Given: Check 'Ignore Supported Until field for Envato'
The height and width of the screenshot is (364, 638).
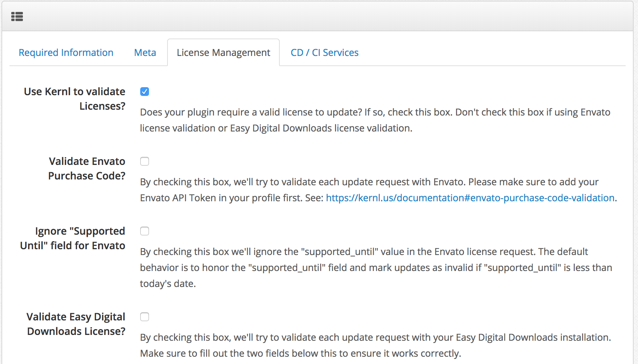Looking at the screenshot, I should tap(145, 231).
